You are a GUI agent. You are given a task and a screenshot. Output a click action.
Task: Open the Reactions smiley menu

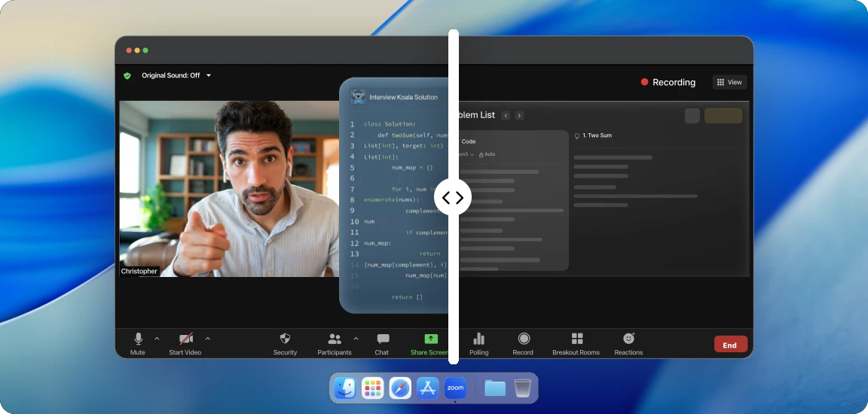point(628,344)
